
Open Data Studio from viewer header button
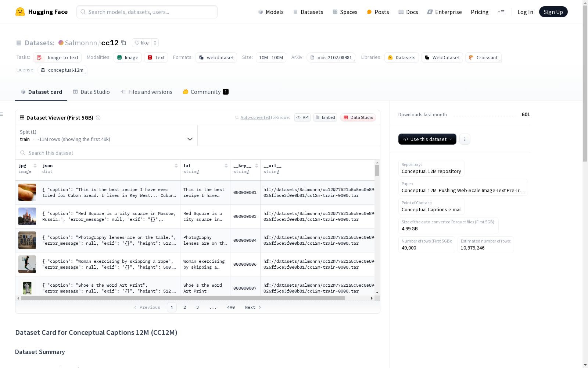point(358,117)
